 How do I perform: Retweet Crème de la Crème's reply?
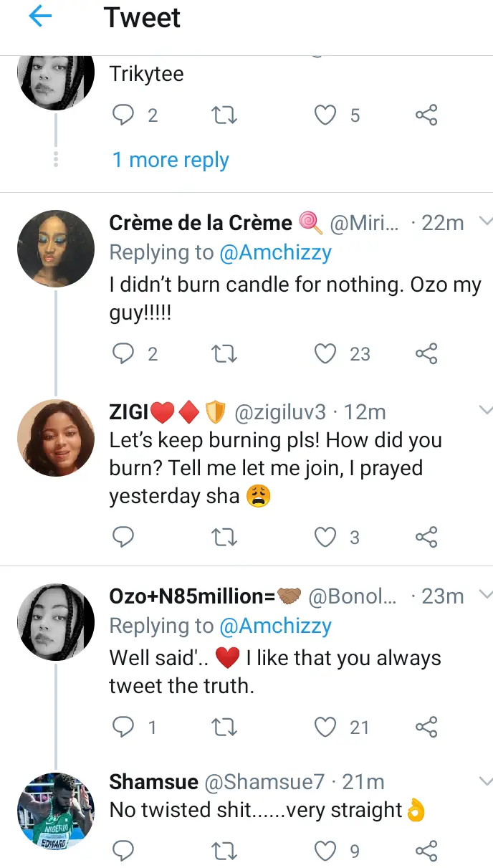pos(225,353)
